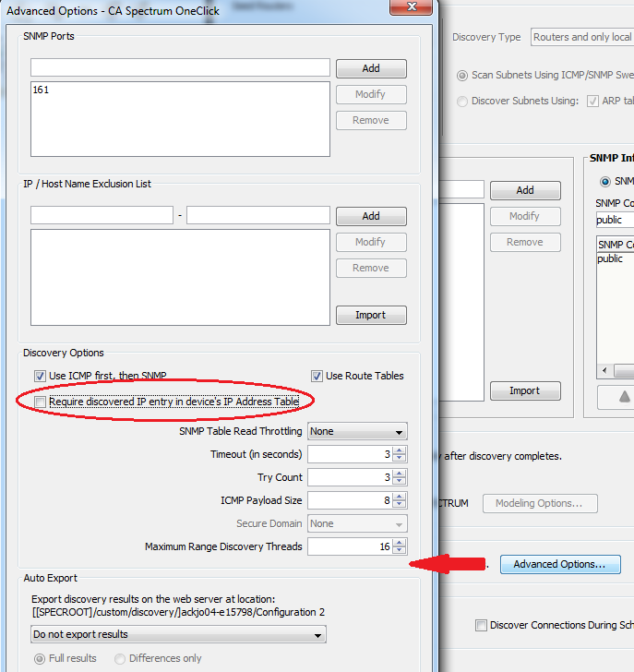The height and width of the screenshot is (672, 634).
Task: Select Discover Subnets Using radio button
Action: coord(461,102)
